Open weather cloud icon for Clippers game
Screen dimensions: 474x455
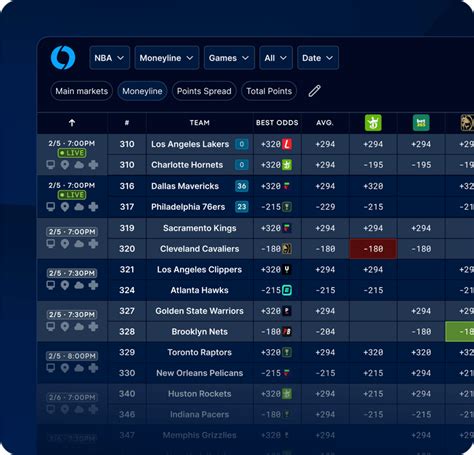coord(79,285)
